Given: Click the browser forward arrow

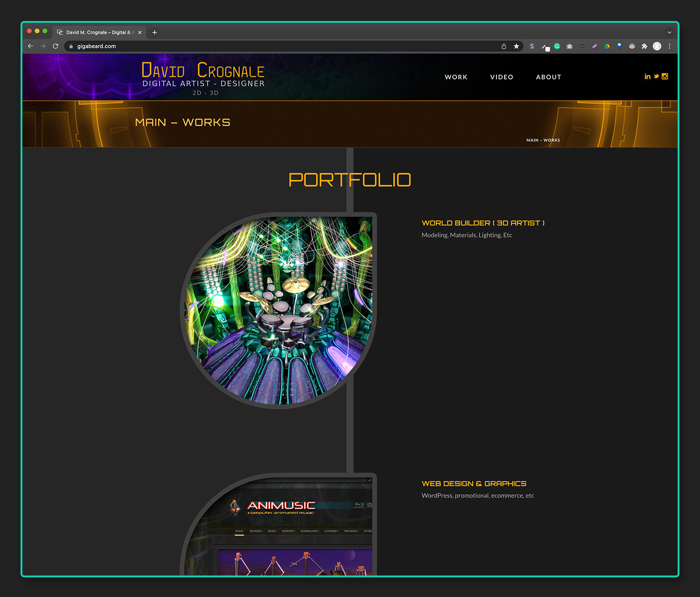Looking at the screenshot, I should pos(43,46).
